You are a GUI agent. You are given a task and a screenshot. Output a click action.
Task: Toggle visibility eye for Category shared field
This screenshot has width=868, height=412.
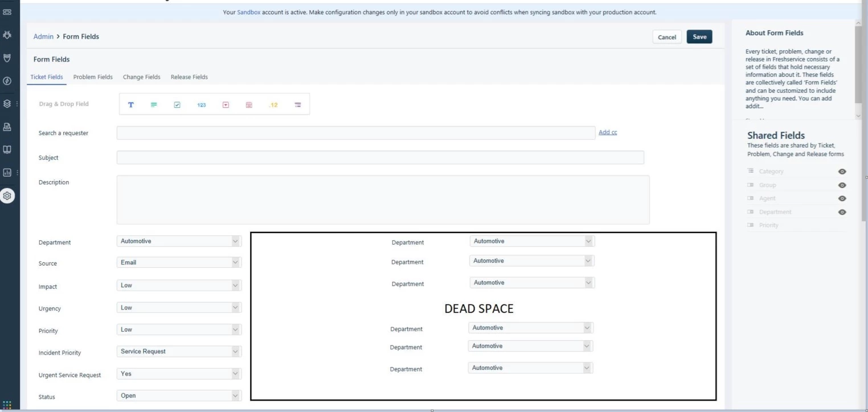[x=842, y=172]
